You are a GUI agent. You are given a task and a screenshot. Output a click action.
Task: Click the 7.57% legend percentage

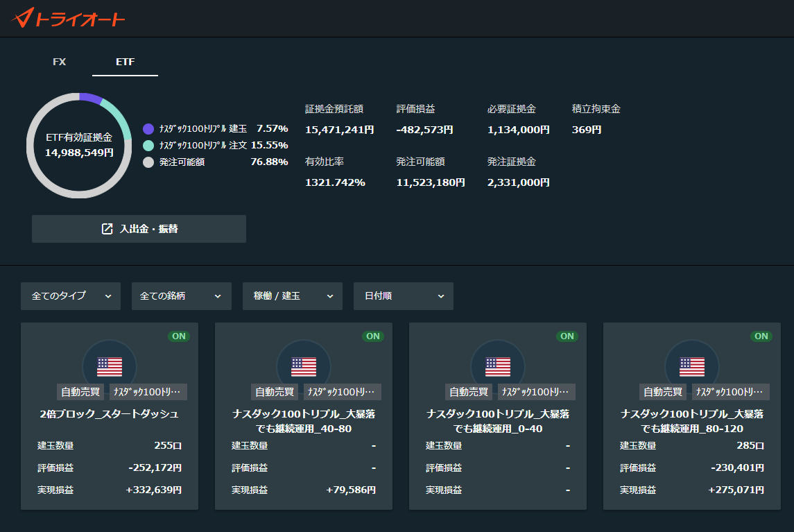tap(273, 129)
